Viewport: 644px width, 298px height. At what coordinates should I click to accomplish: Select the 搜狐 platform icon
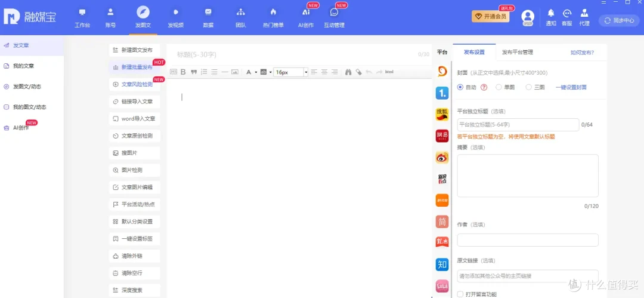tap(442, 115)
